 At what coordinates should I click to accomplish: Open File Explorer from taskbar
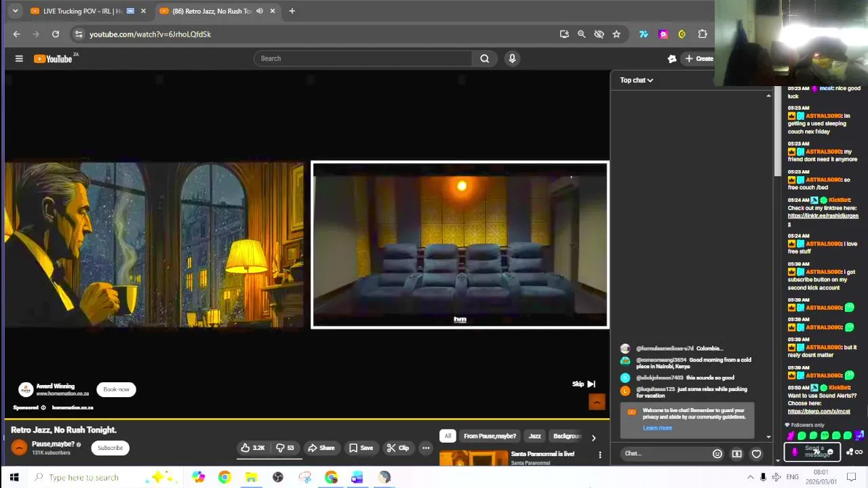[x=251, y=477]
